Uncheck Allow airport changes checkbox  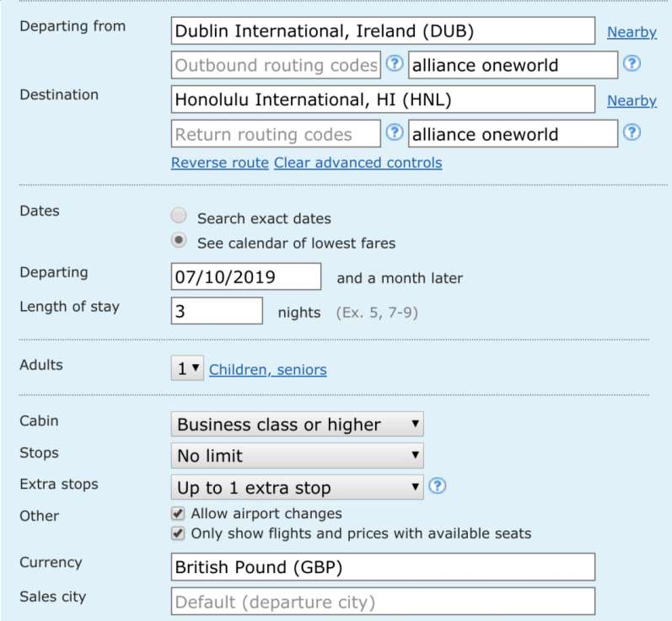tap(178, 513)
